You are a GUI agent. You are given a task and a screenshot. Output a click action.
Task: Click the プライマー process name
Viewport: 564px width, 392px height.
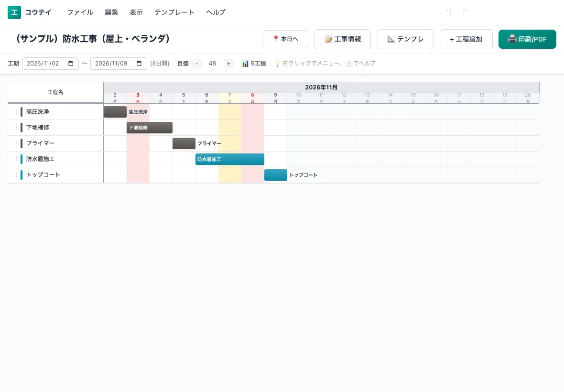(x=41, y=143)
